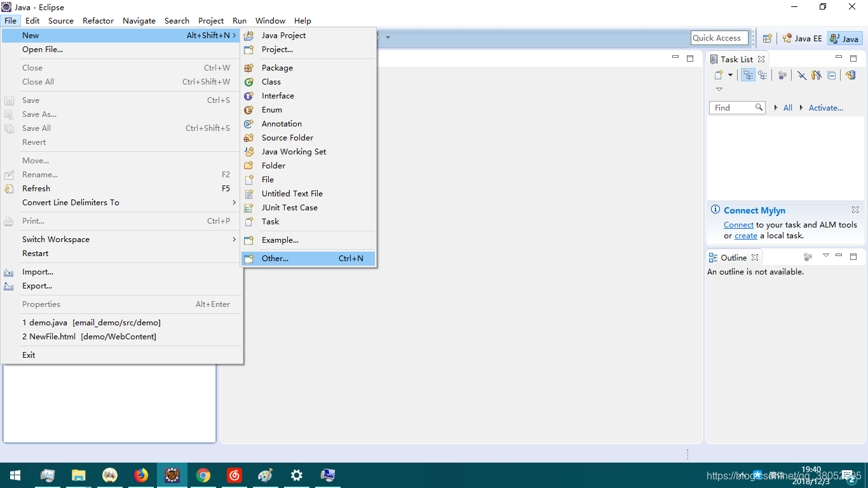
Task: Open Settings gear from the taskbar
Action: [297, 475]
